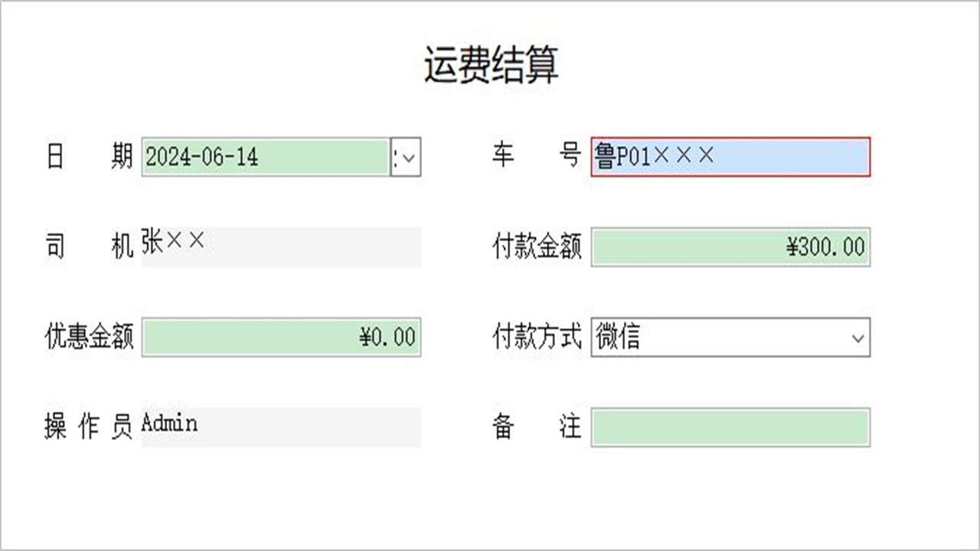Image resolution: width=980 pixels, height=551 pixels.
Task: Click the 车号 field label
Action: coord(536,158)
